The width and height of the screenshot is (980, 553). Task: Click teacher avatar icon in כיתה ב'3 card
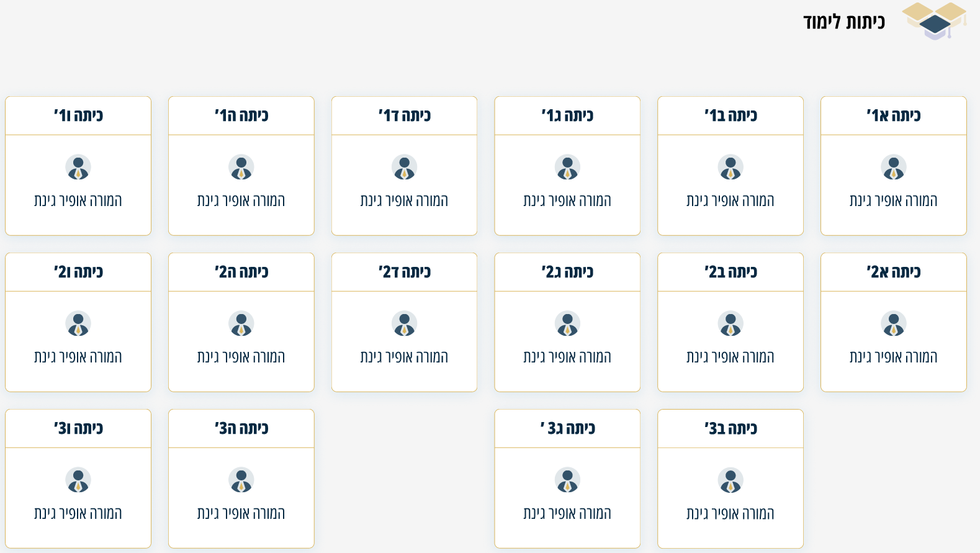point(730,480)
